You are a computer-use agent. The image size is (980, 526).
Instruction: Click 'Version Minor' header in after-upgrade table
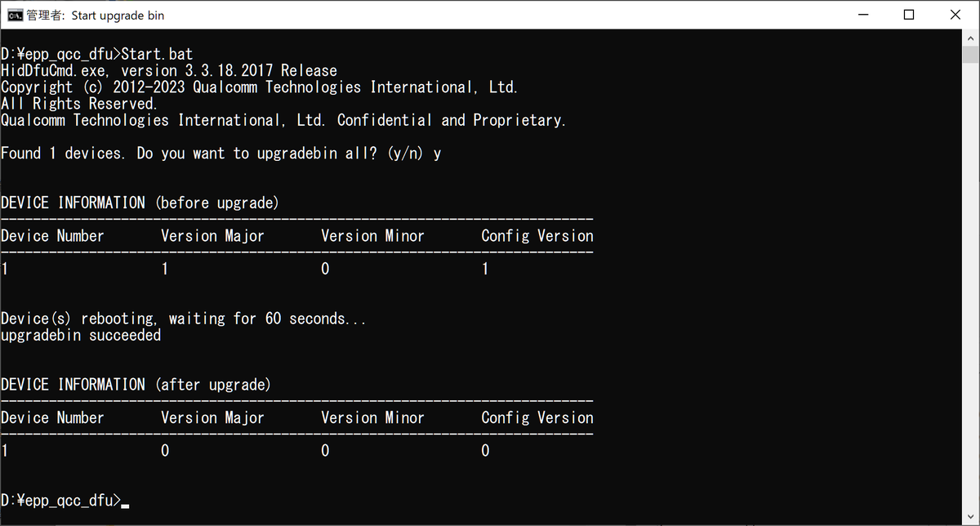(x=372, y=418)
